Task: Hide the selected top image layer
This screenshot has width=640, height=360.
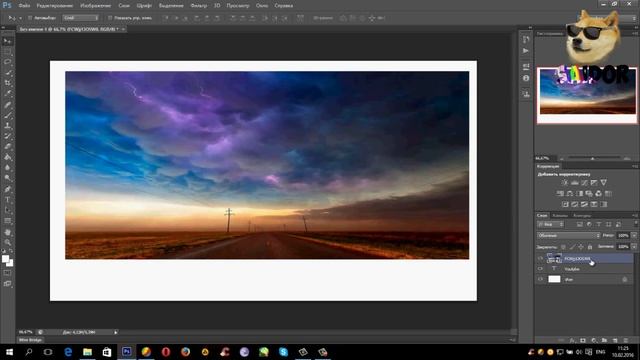Action: point(540,258)
